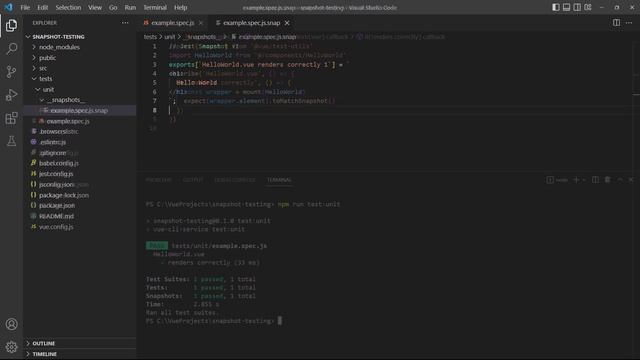This screenshot has width=640, height=360.
Task: Open the .browserslistrc file
Action: 59,131
